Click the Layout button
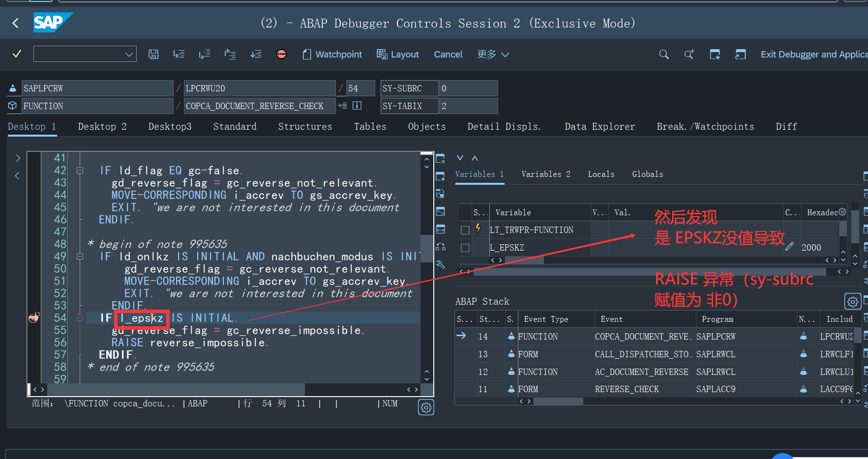The height and width of the screenshot is (459, 868). click(x=397, y=54)
